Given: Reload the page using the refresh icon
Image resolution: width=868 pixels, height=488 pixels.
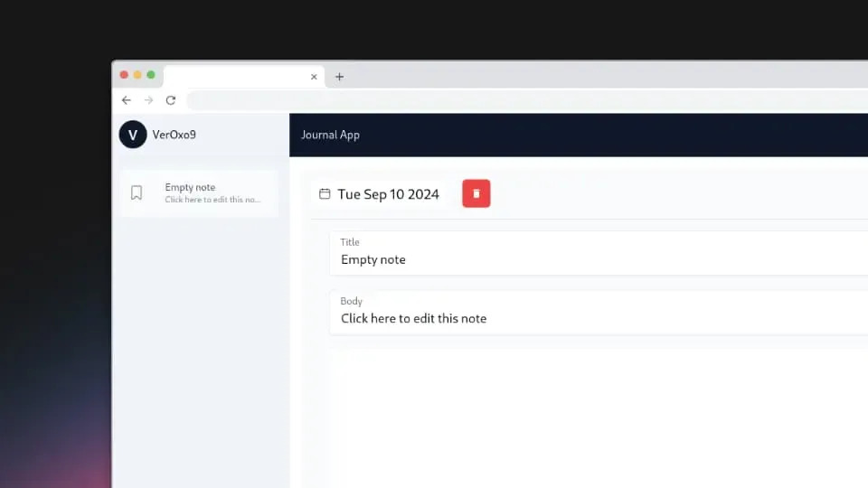Looking at the screenshot, I should tap(170, 100).
